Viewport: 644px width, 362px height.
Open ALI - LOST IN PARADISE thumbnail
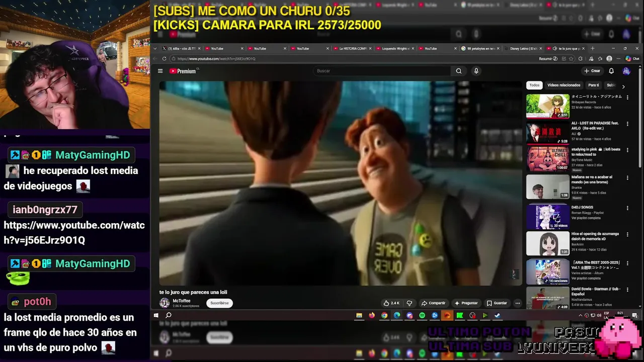548,133
